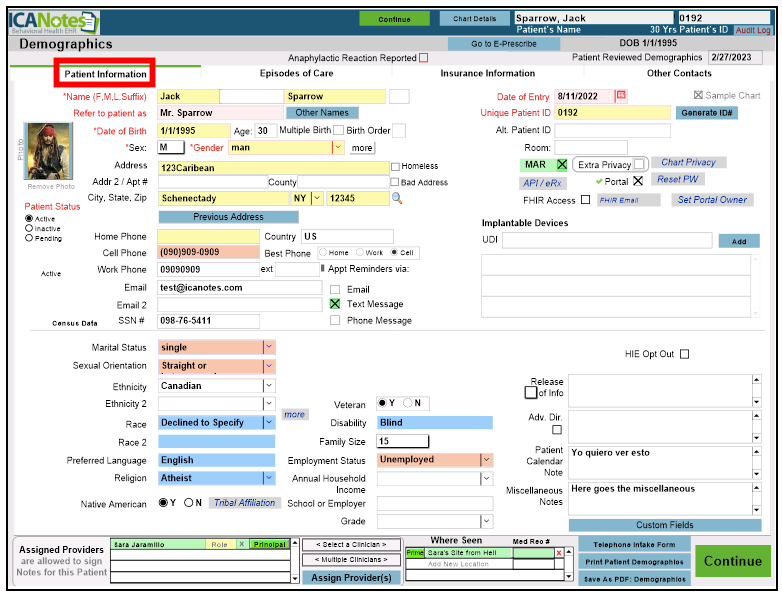Click the UDI input field
Screen dimensions: 782x594
coord(606,241)
